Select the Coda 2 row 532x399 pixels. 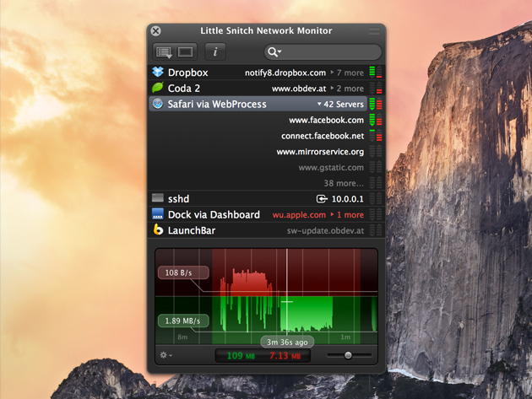pos(266,88)
